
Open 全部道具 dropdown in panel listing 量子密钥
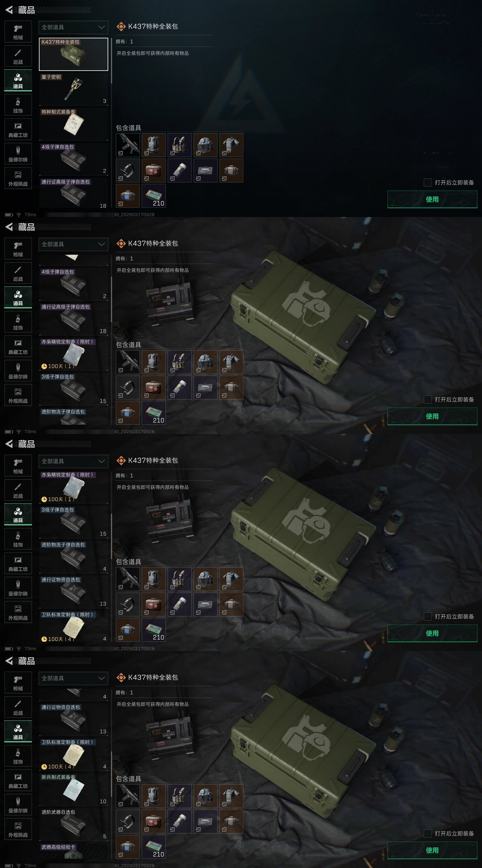[74, 27]
